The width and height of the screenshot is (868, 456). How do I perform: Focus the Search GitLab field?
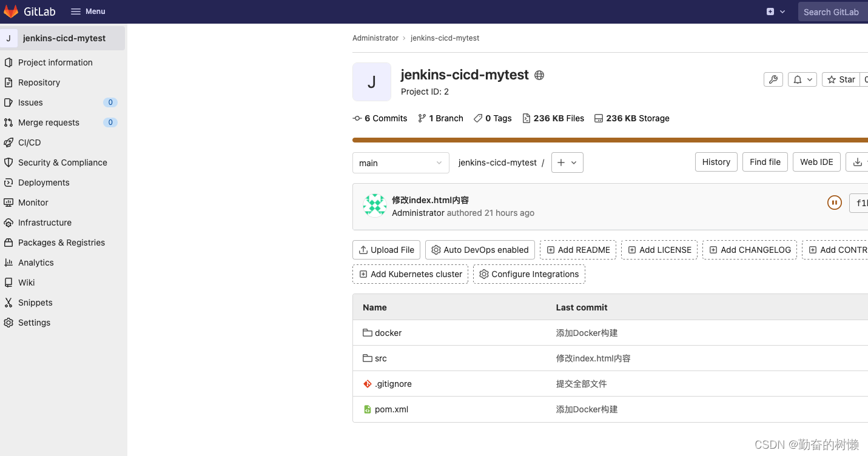833,12
